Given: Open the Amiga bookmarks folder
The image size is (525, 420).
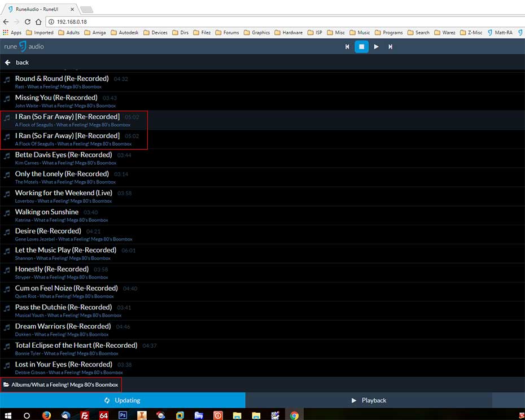Looking at the screenshot, I should tap(95, 33).
